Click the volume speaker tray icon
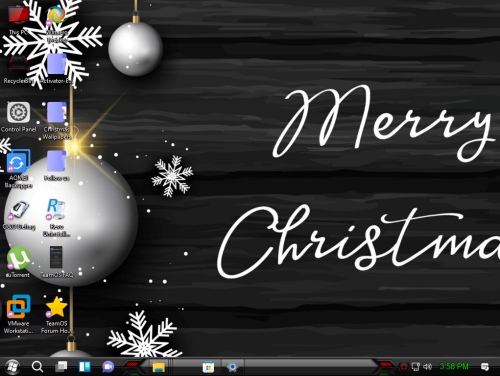 (x=428, y=367)
